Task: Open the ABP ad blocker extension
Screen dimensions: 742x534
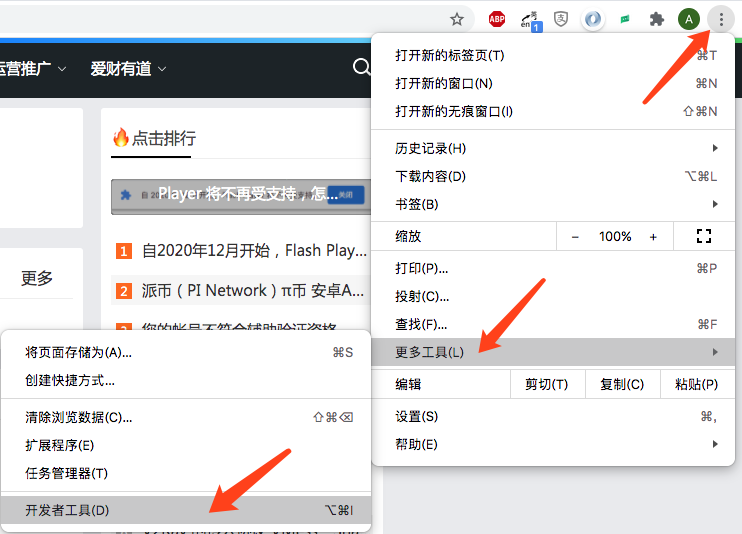Action: pyautogui.click(x=496, y=19)
